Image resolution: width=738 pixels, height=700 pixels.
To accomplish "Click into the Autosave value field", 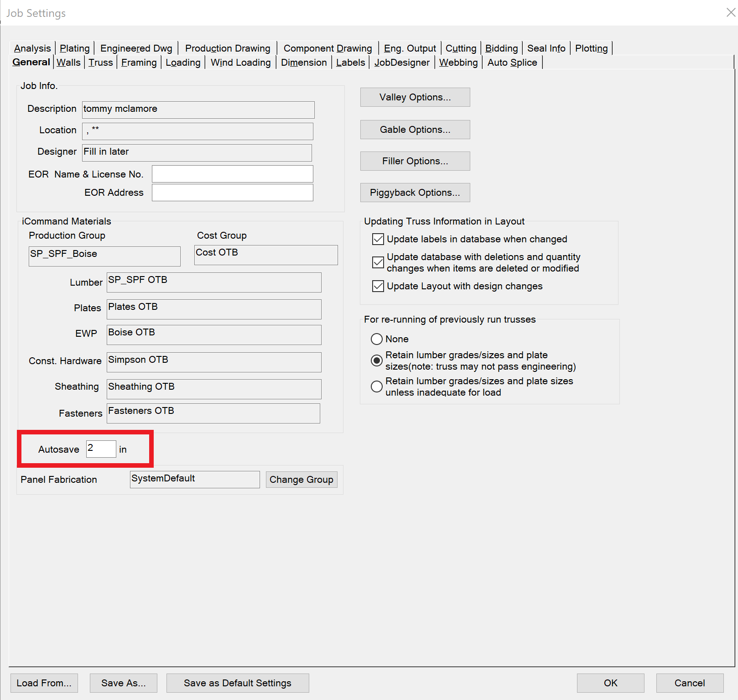I will click(x=101, y=449).
